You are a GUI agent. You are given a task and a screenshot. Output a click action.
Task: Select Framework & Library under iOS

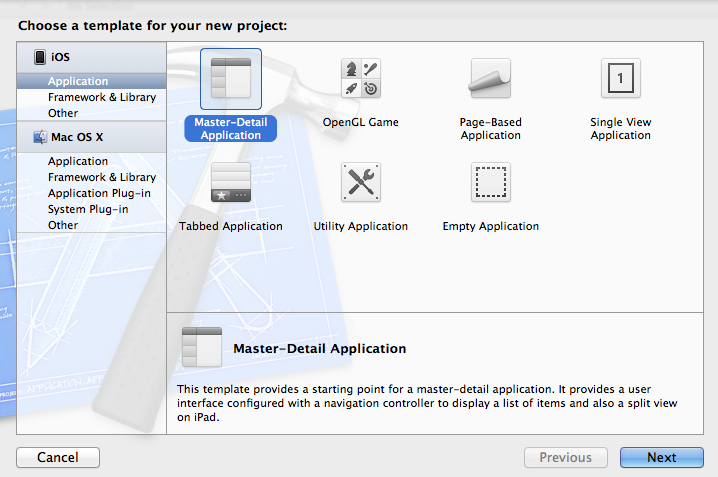pyautogui.click(x=92, y=97)
